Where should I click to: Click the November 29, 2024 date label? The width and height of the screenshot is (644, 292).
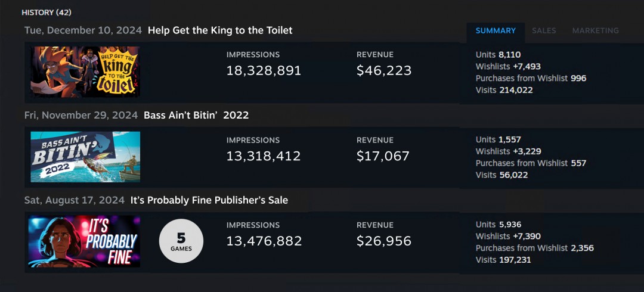81,116
